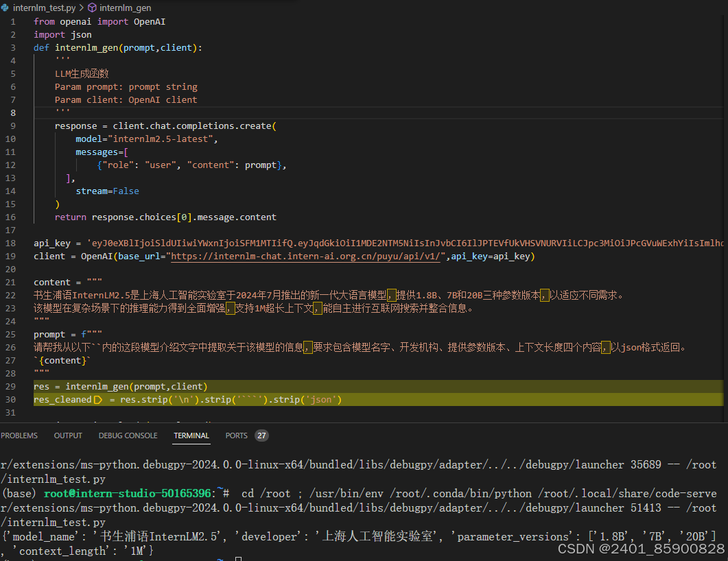Open the PORTS panel tab
The width and height of the screenshot is (728, 561).
click(236, 435)
